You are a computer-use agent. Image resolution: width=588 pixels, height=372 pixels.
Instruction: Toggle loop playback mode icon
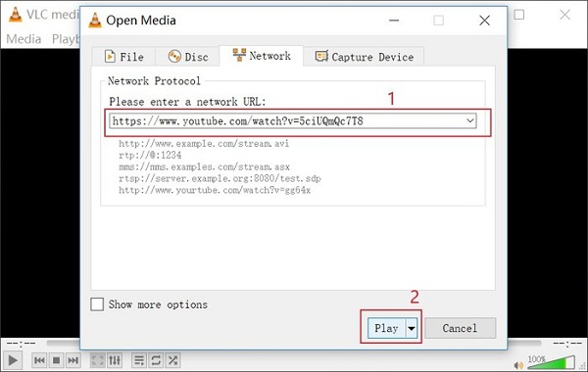[156, 360]
